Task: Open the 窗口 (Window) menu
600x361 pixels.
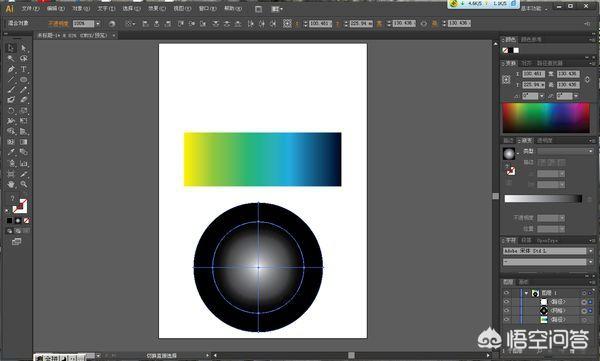Action: click(x=207, y=8)
